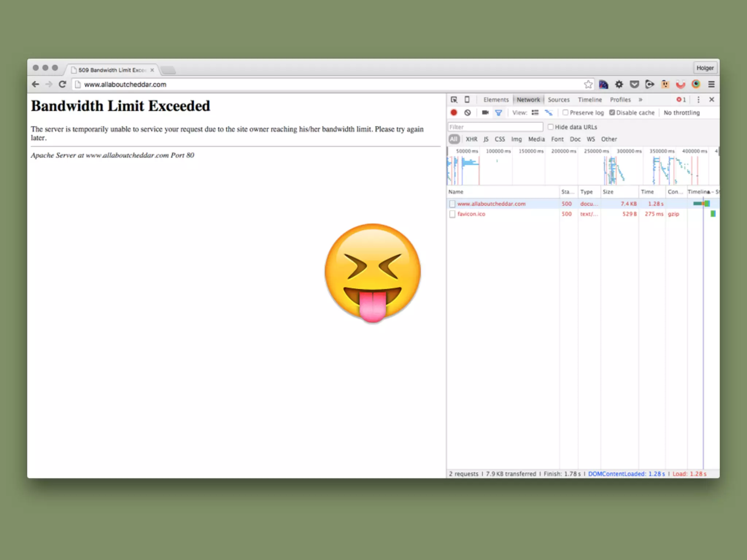
Task: Click the network Filter text field
Action: point(495,127)
